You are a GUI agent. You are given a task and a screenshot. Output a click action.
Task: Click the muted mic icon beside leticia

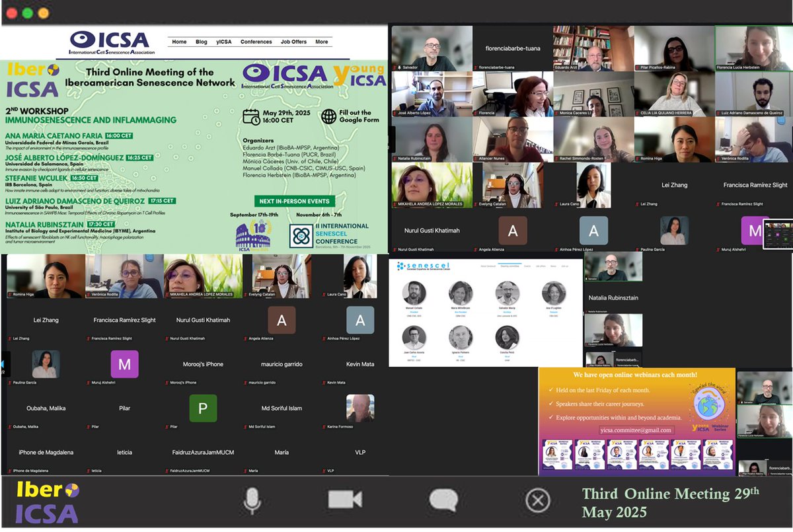89,471
